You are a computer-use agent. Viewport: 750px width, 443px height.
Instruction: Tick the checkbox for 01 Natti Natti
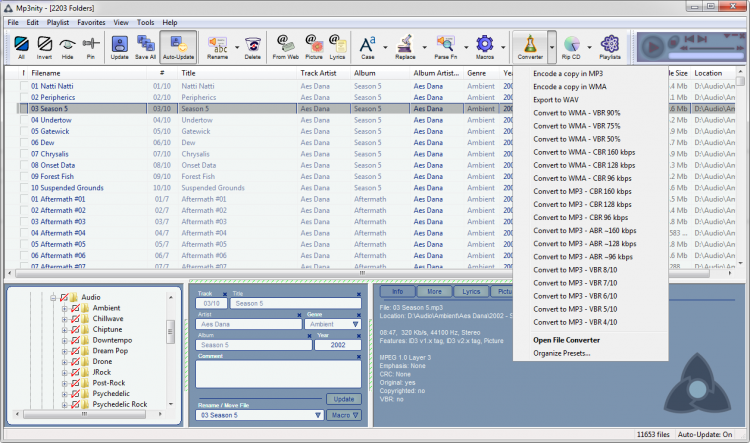(24, 86)
